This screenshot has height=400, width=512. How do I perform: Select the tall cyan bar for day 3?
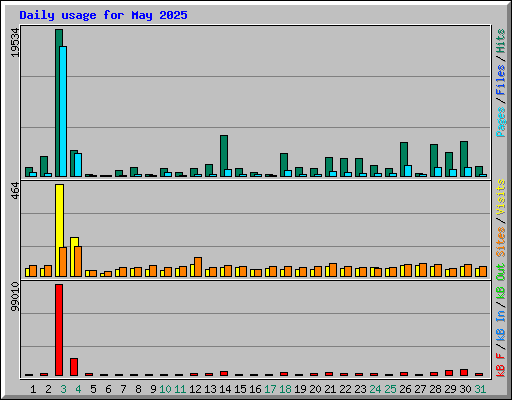pyautogui.click(x=63, y=111)
